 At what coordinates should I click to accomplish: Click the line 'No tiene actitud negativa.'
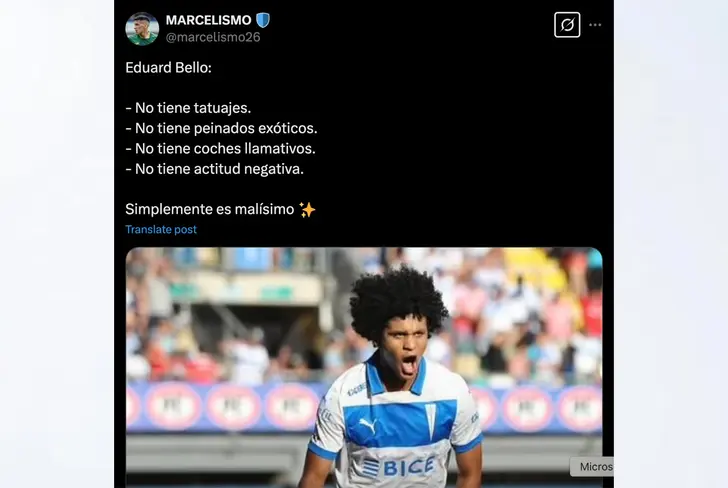coord(214,169)
